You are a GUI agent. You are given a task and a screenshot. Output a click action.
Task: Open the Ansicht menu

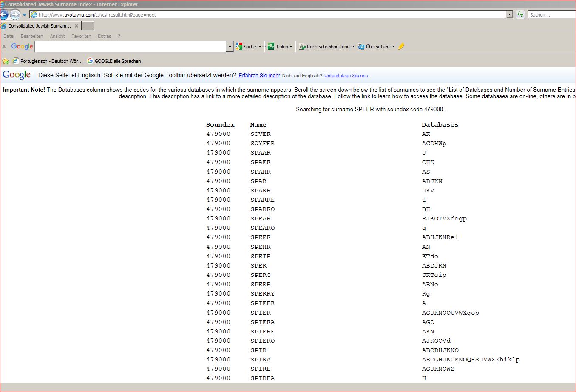[x=57, y=36]
